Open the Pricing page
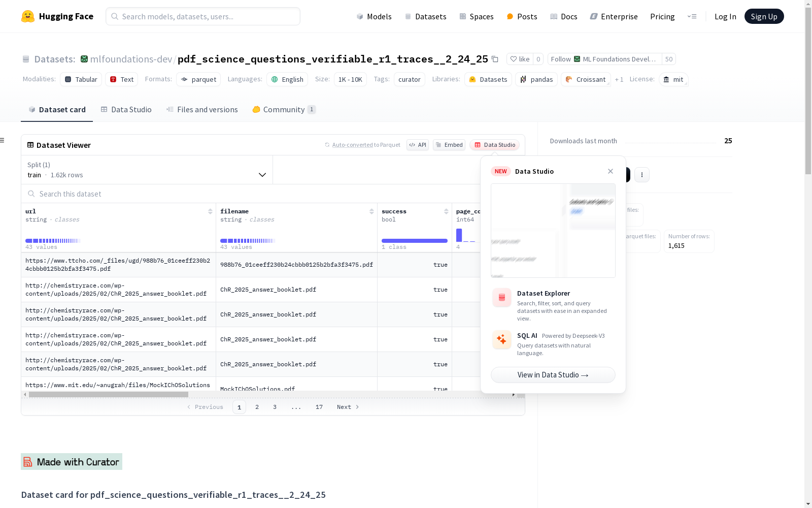 (662, 16)
